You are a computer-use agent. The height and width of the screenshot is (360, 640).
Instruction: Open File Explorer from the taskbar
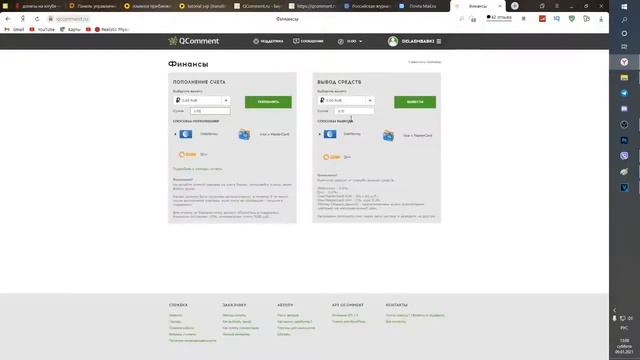tap(624, 78)
